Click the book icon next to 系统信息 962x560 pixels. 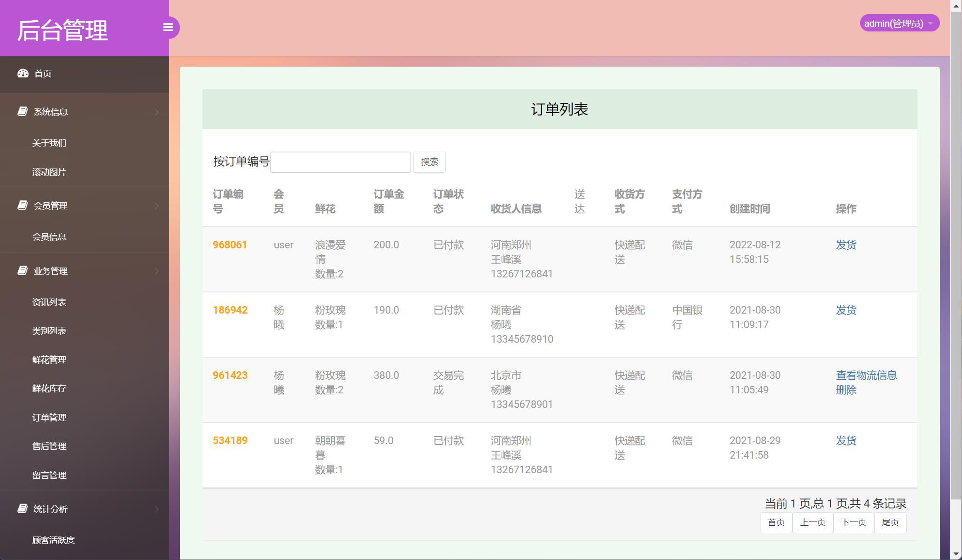22,111
